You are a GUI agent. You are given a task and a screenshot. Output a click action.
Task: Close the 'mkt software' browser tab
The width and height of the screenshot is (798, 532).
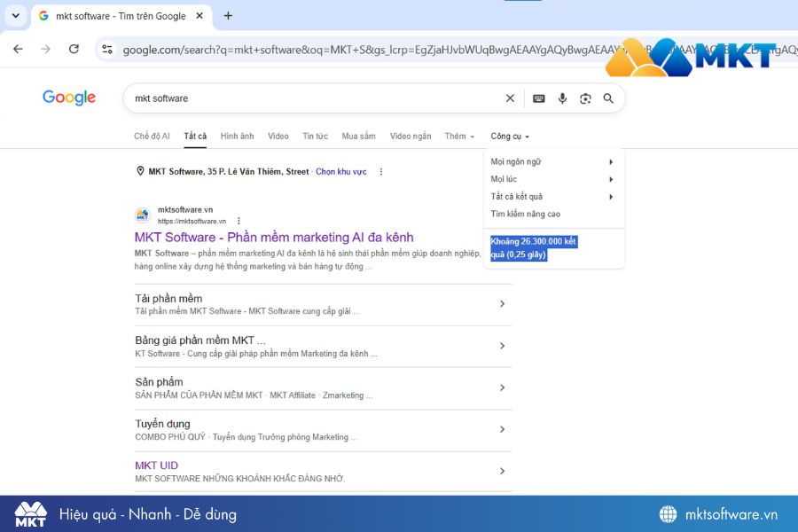pos(199,16)
